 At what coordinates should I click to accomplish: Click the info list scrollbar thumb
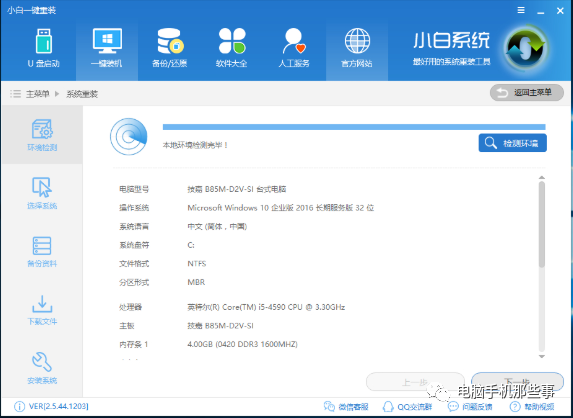pyautogui.click(x=542, y=224)
